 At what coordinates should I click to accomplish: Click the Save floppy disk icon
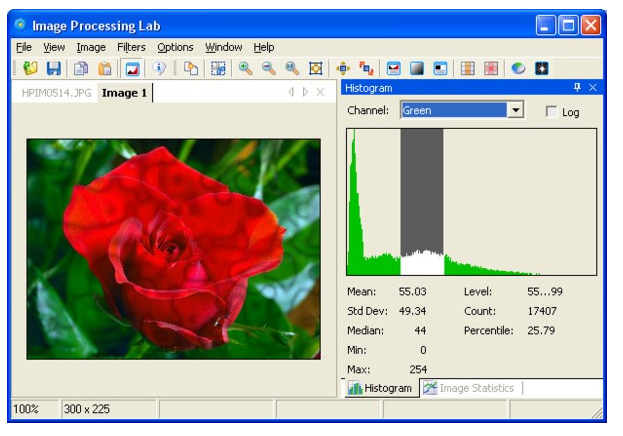(x=54, y=68)
